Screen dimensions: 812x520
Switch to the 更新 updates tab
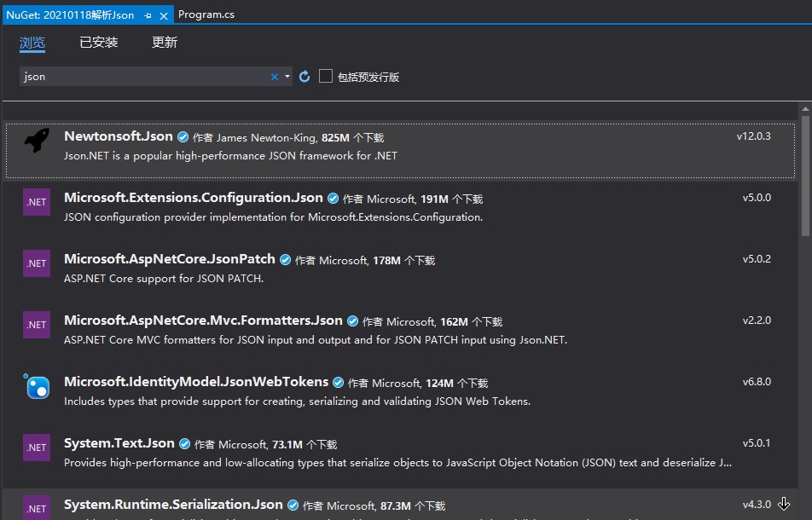165,43
